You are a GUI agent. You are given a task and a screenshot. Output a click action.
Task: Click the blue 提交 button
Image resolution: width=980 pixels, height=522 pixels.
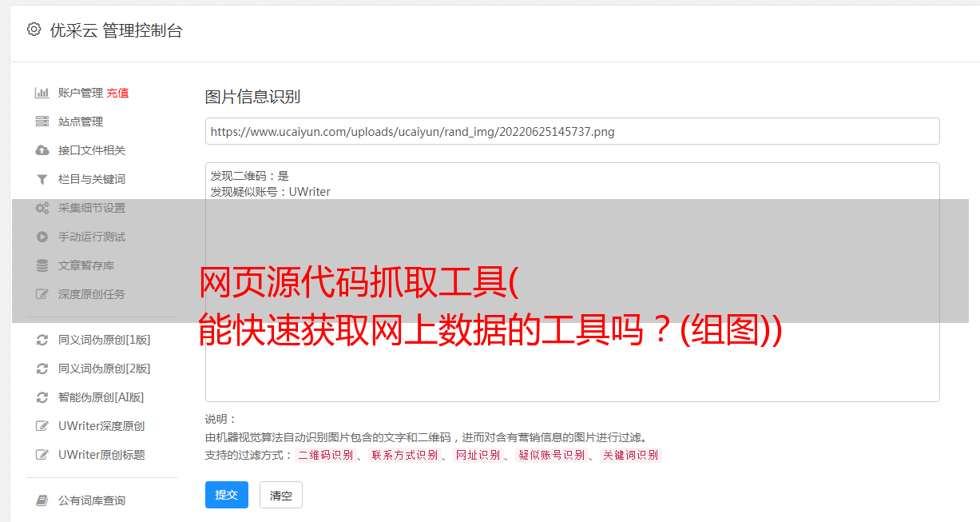(227, 495)
